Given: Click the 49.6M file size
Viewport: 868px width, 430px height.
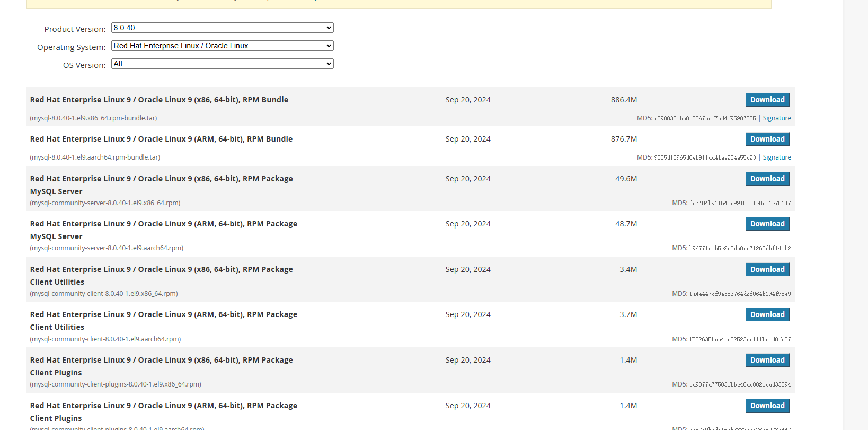Looking at the screenshot, I should 626,179.
